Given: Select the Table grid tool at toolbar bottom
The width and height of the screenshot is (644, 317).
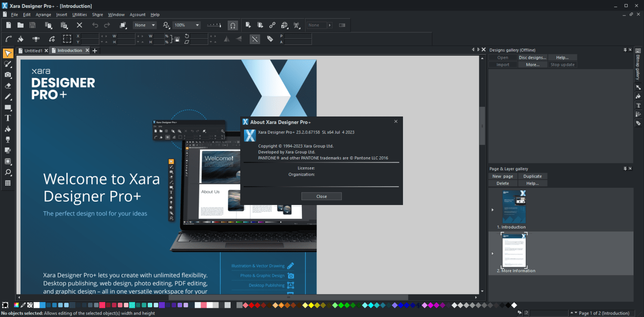Looking at the screenshot, I should [8, 183].
